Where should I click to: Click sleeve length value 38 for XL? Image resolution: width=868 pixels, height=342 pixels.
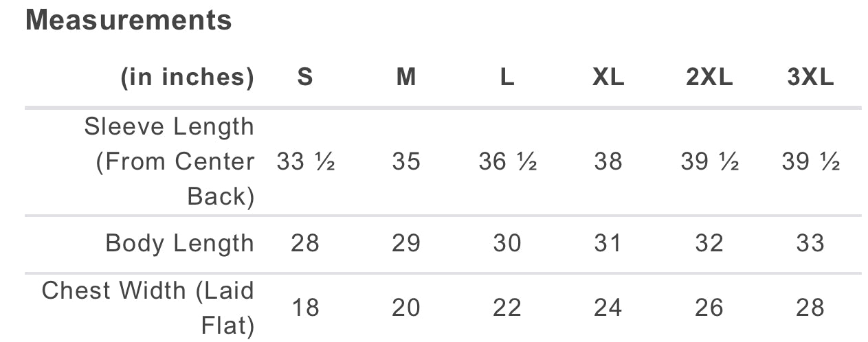tap(608, 162)
